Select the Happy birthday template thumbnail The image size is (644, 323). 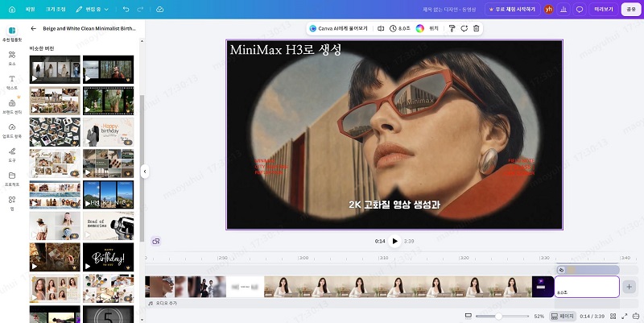[x=109, y=132]
